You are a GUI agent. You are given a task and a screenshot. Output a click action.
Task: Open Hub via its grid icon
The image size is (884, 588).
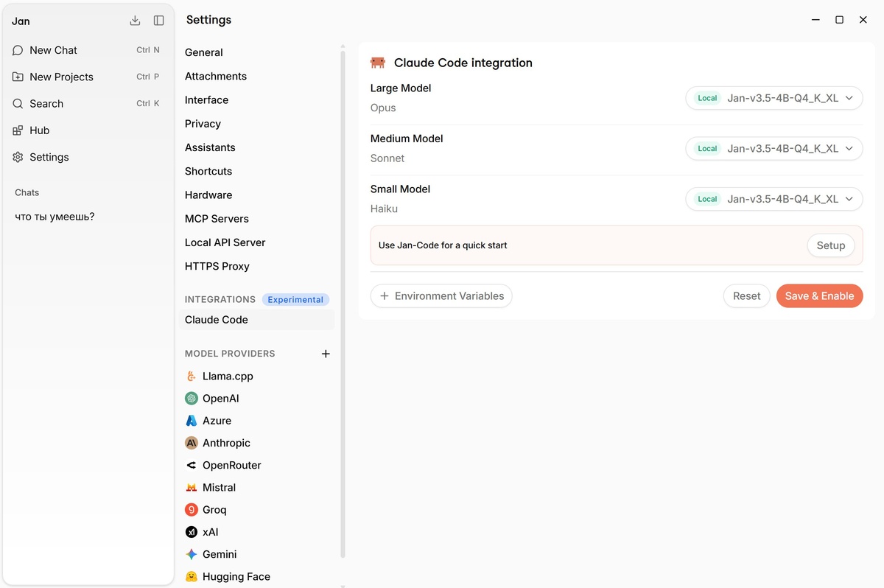[x=18, y=130]
